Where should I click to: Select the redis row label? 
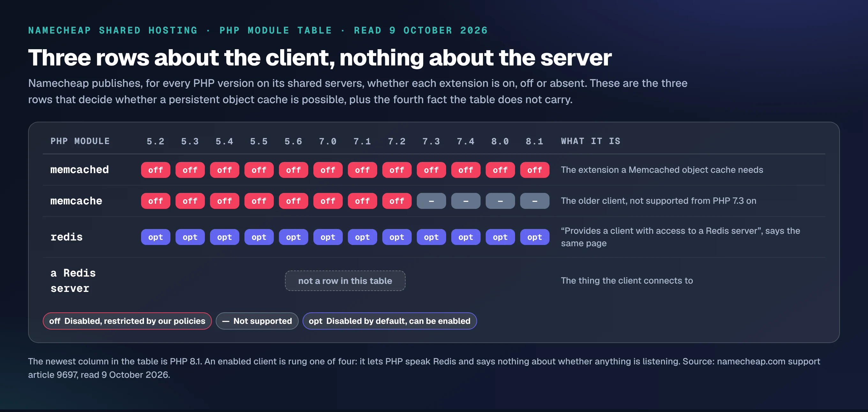(66, 237)
